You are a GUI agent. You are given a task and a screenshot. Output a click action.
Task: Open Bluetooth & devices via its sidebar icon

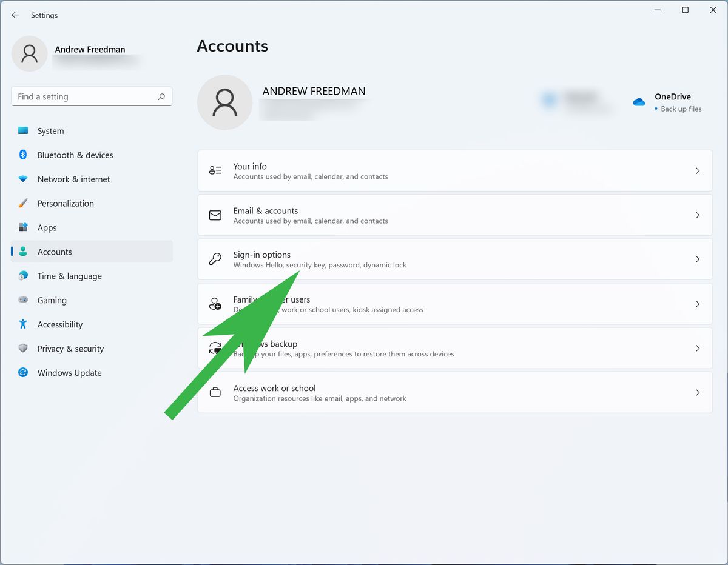22,155
